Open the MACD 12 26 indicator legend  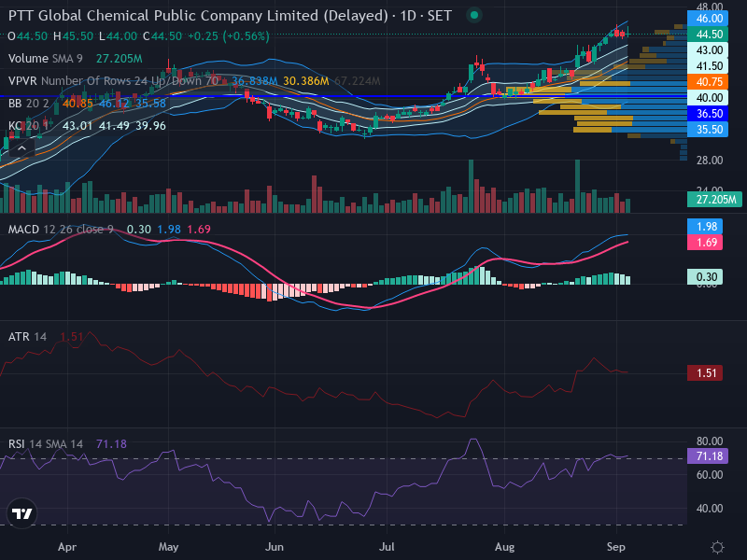tap(61, 230)
